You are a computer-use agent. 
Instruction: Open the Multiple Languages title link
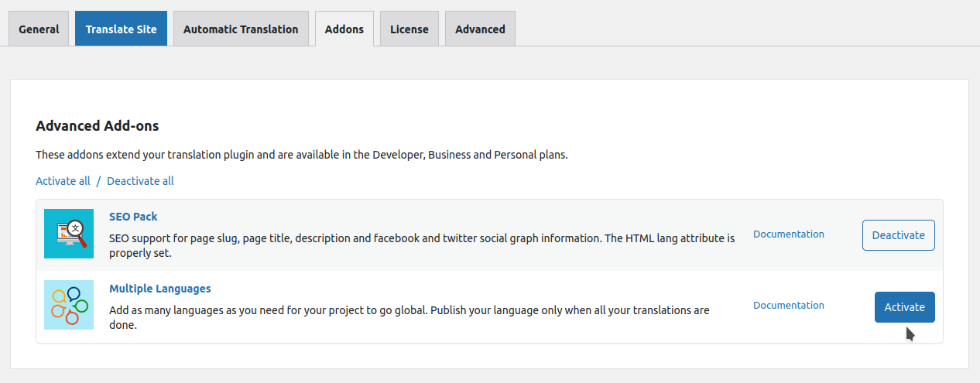point(160,289)
